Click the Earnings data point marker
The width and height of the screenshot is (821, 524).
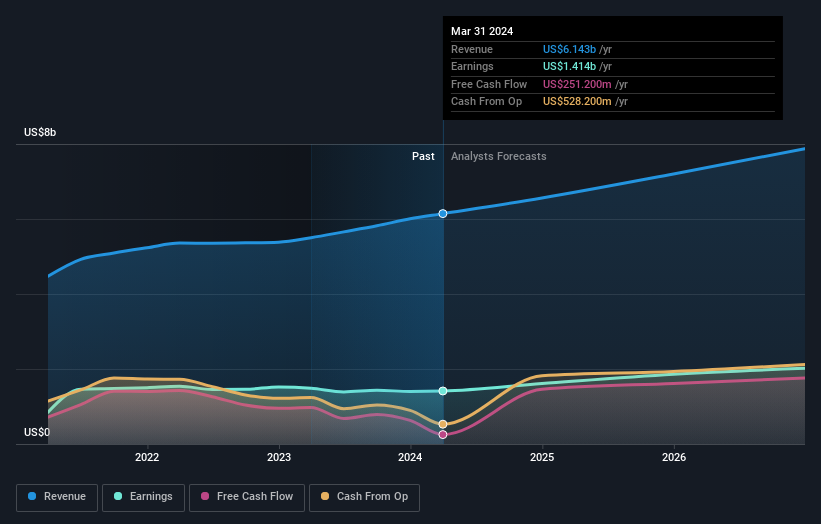point(443,391)
